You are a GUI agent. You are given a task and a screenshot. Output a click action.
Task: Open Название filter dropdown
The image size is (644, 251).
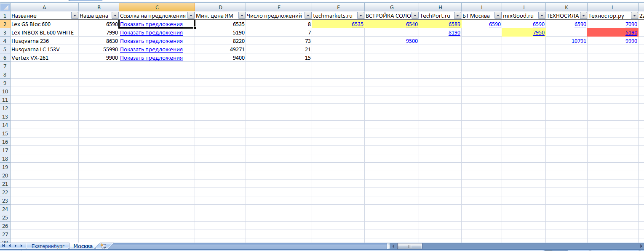coord(75,16)
